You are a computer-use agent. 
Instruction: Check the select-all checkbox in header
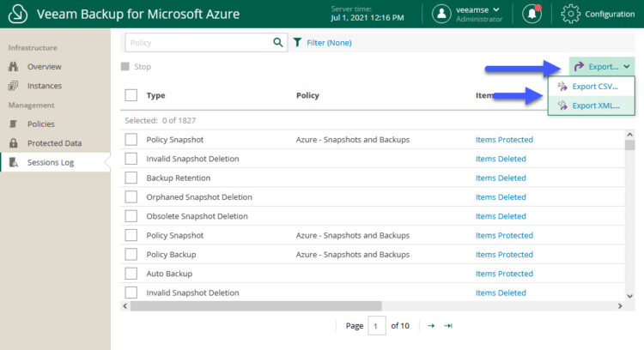coord(131,95)
